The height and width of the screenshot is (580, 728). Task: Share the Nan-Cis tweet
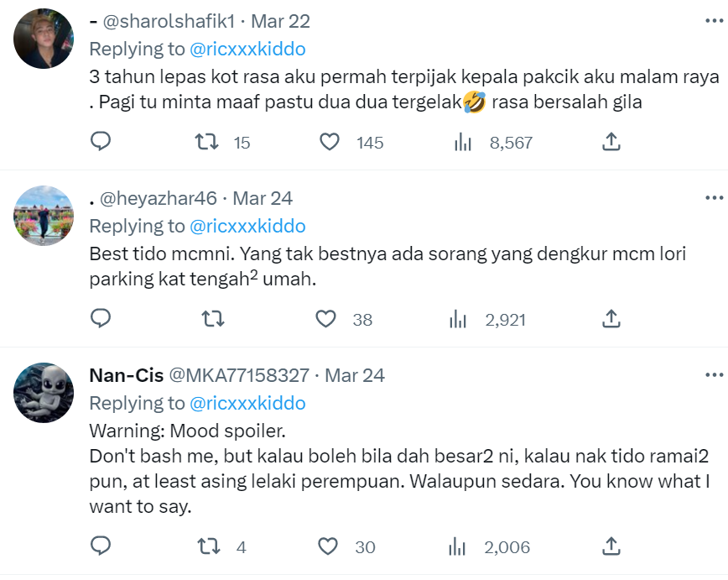tap(611, 546)
